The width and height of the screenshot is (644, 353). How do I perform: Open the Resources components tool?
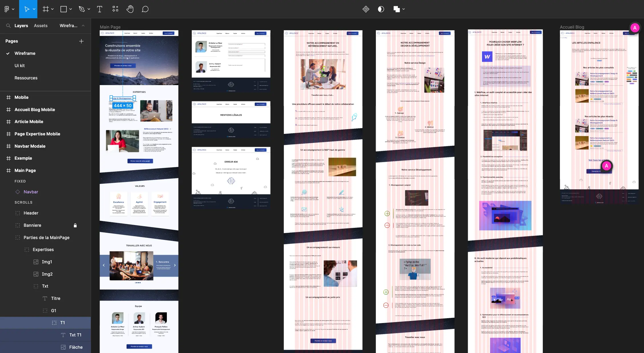pos(115,9)
